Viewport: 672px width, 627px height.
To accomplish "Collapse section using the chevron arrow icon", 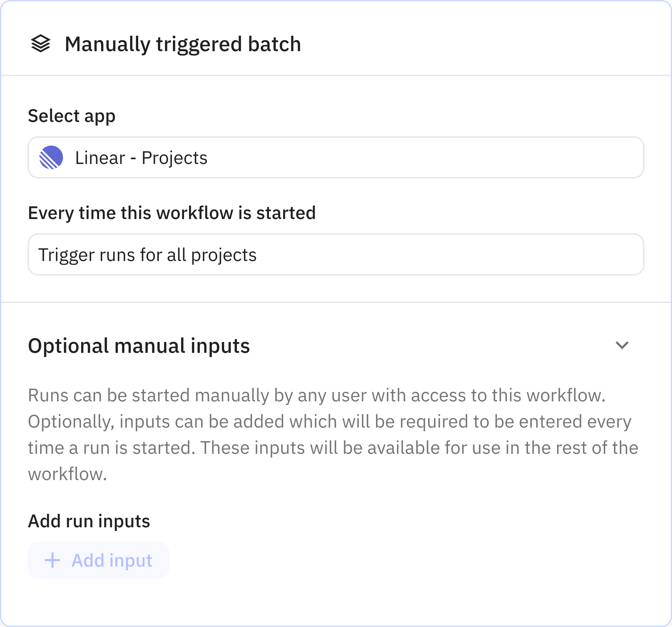I will [622, 345].
